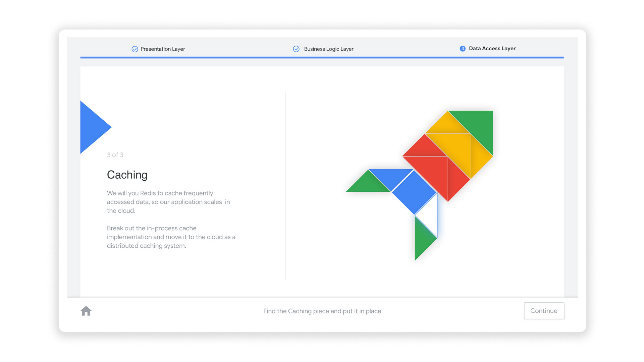644x362 pixels.
Task: Select the Data Access Layer step
Action: click(487, 49)
